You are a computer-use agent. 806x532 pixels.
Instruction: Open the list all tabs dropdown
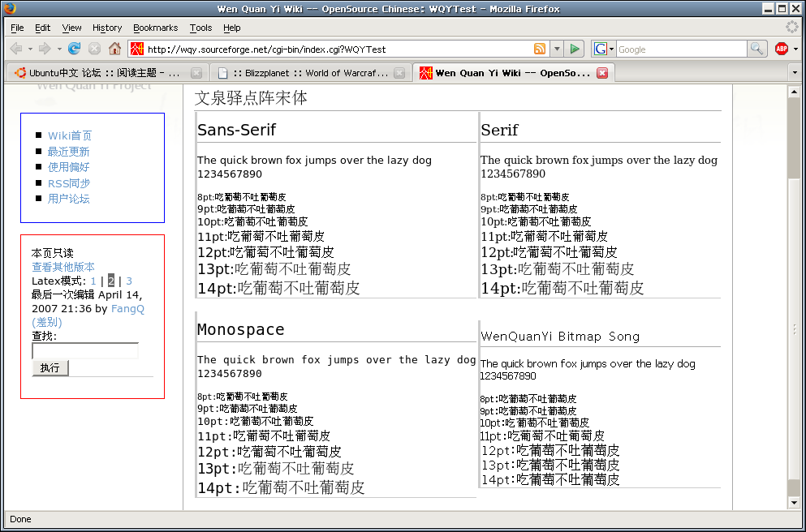tap(795, 73)
